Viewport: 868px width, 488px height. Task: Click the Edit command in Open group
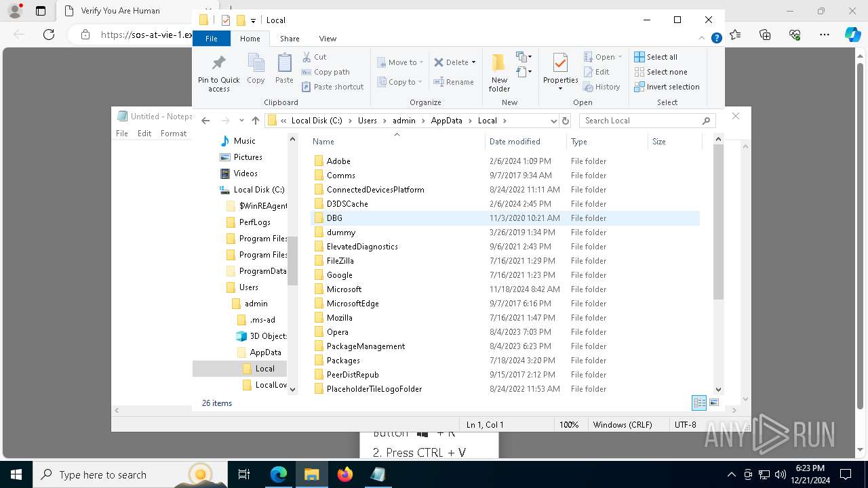(x=596, y=72)
